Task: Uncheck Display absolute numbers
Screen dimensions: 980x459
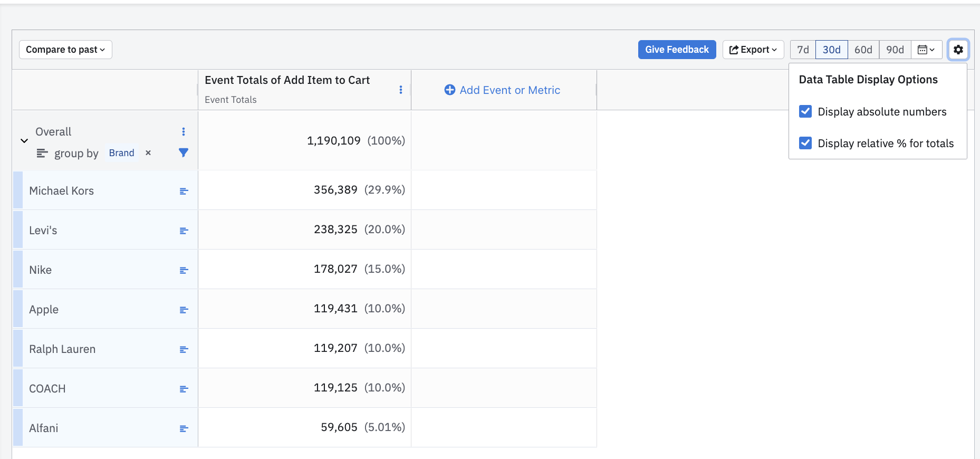Action: [x=805, y=111]
